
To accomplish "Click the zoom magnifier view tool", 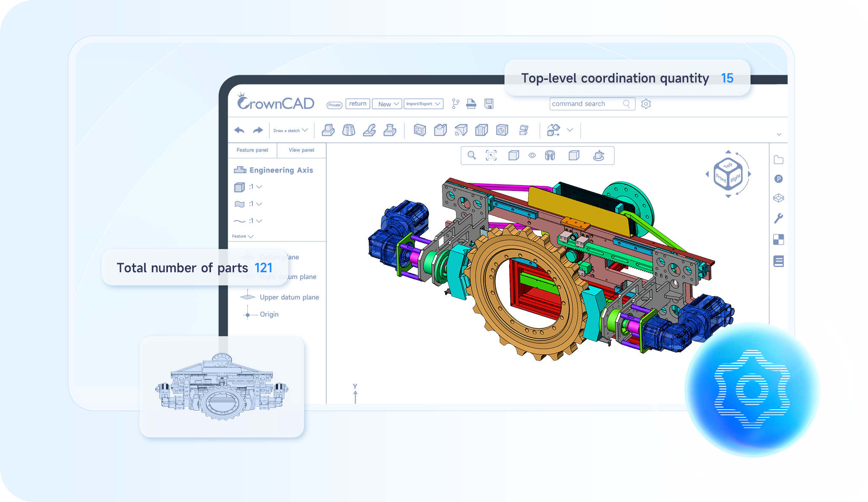I will tap(472, 155).
